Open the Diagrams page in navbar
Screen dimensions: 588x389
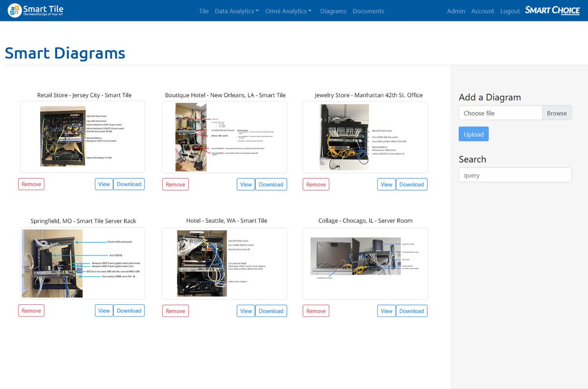click(333, 11)
